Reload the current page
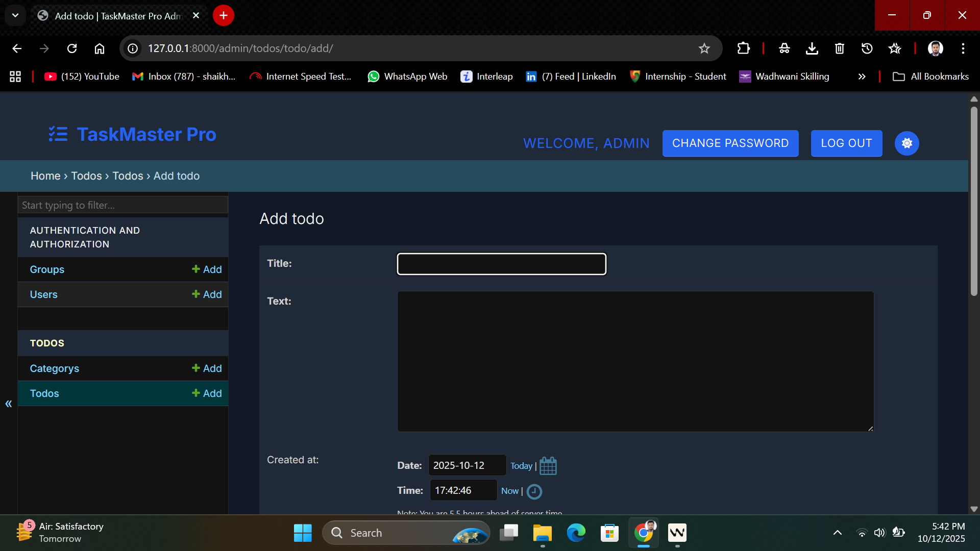Viewport: 980px width, 551px height. tap(72, 48)
